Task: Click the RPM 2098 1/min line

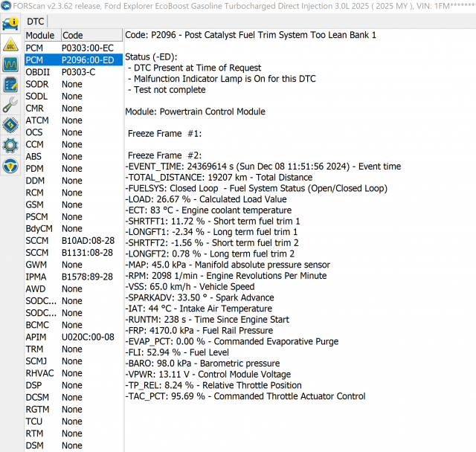Action: (x=226, y=276)
